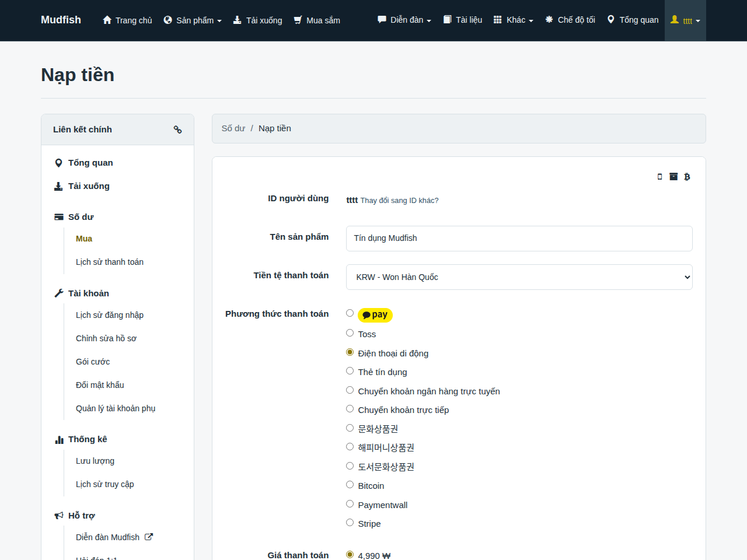Click the mobile phone icon above the form
This screenshot has width=747, height=560.
click(660, 177)
